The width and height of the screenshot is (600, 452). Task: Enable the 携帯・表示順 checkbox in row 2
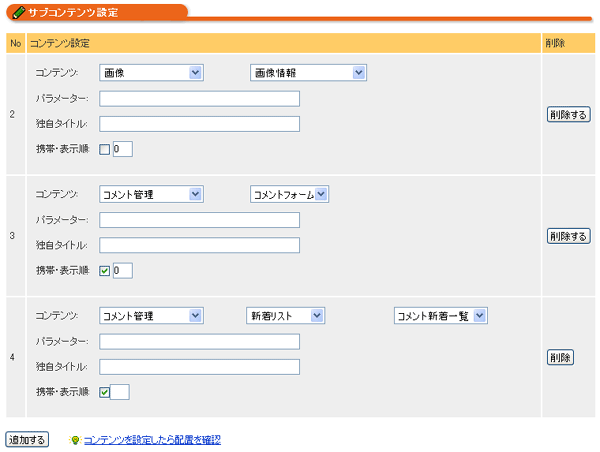pos(104,149)
